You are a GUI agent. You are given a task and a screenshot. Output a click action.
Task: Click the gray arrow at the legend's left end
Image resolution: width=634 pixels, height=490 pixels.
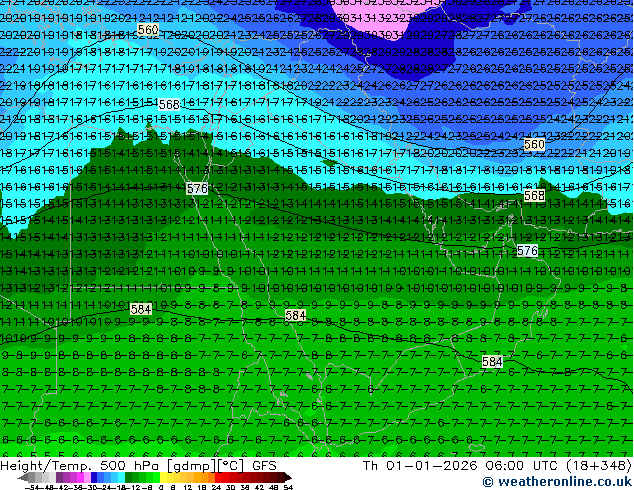23,477
